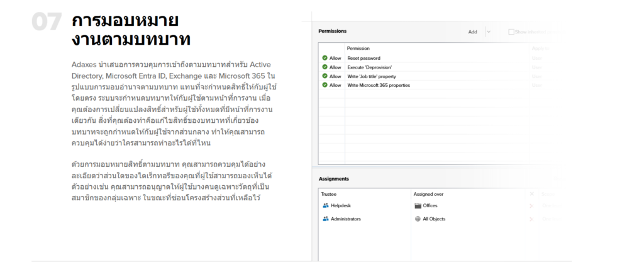Click the All Objects globe icon

(x=418, y=219)
